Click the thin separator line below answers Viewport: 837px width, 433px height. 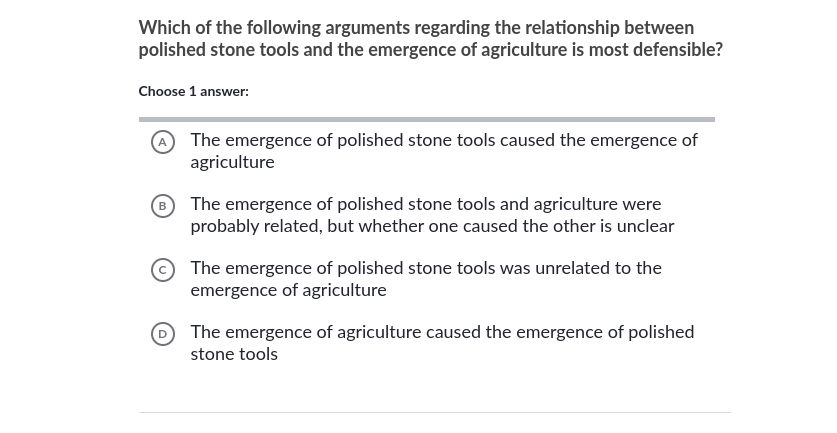(435, 412)
